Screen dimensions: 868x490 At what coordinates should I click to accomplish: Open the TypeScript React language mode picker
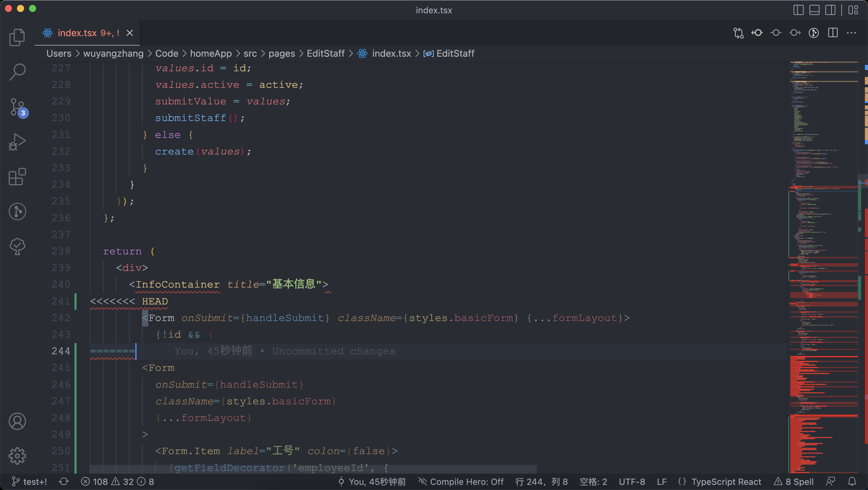point(726,482)
